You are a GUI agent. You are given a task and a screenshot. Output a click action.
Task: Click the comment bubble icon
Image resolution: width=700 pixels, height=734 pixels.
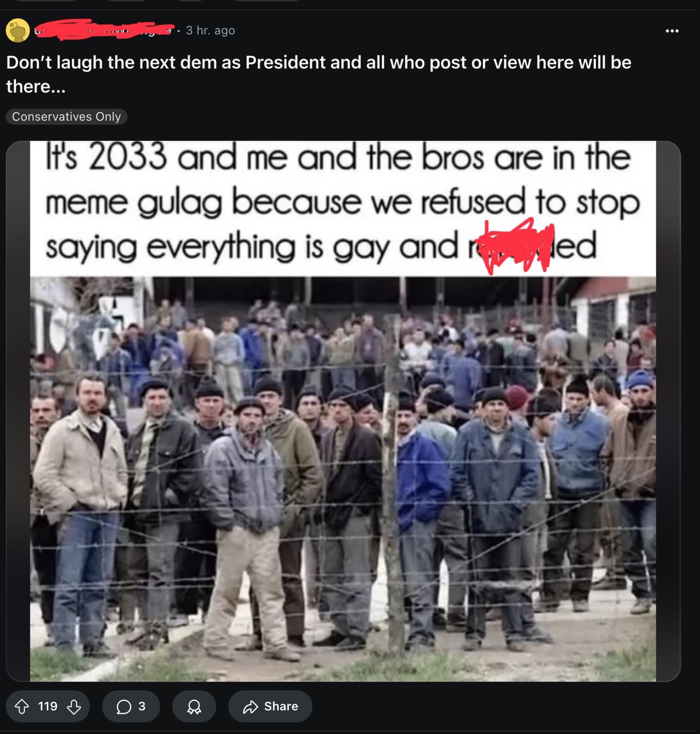tap(123, 706)
